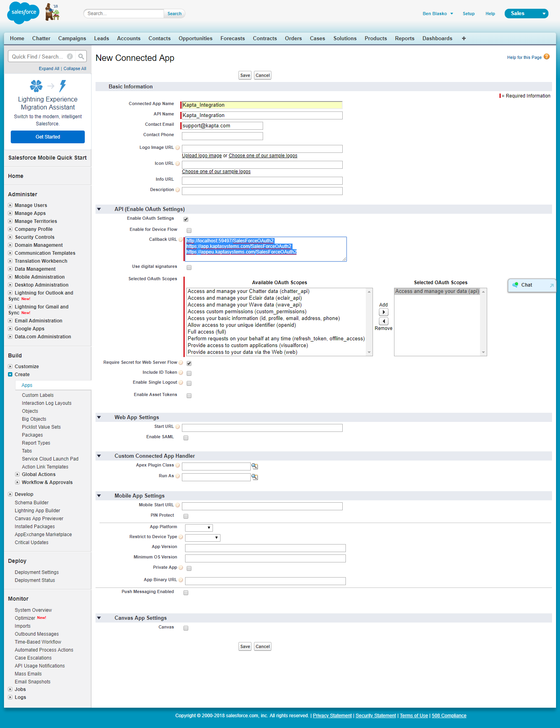The height and width of the screenshot is (728, 560).
Task: Click the Salesforce cloud logo
Action: (23, 13)
